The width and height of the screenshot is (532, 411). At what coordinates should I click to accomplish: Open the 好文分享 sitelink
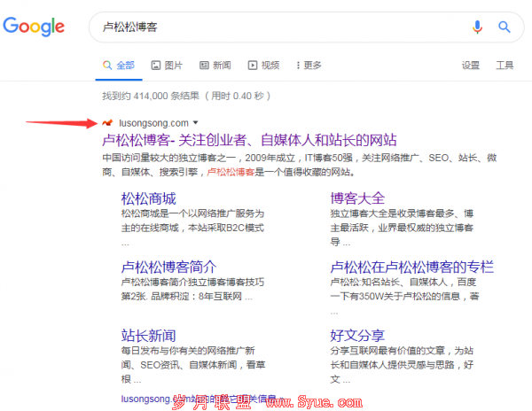tap(357, 336)
